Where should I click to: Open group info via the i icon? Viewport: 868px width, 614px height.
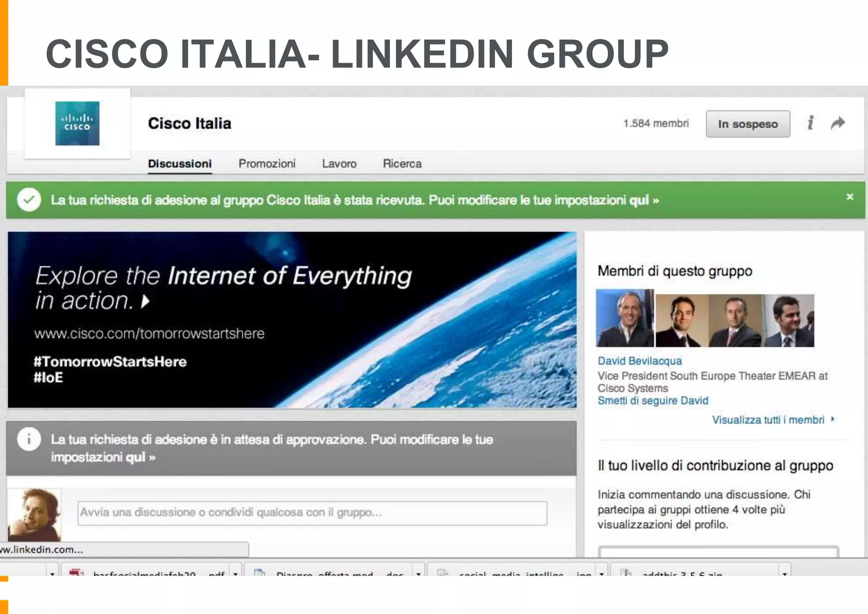point(810,123)
